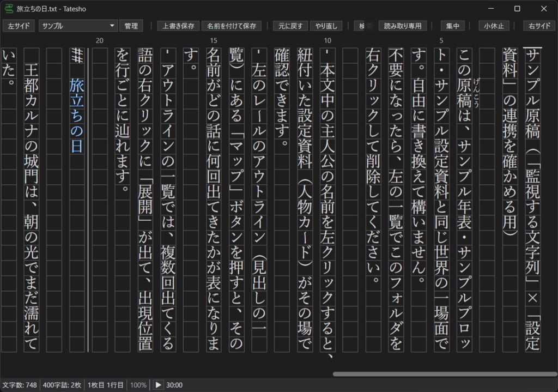Image resolution: width=558 pixels, height=392 pixels.
Task: Click the line starting 紐付いた設定資料（人物カード）
Action: [305, 200]
